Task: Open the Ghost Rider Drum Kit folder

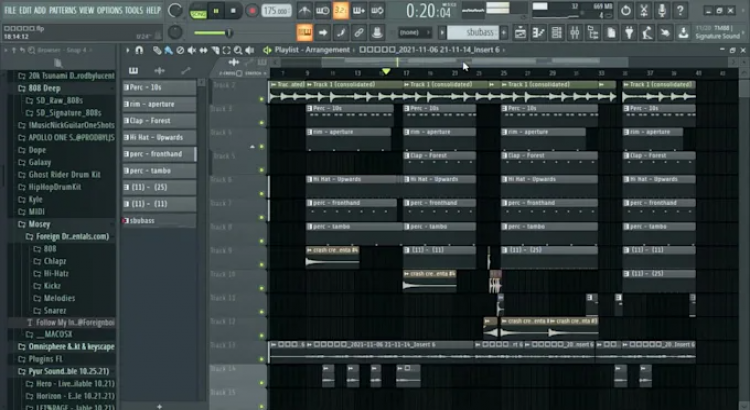Action: pyautogui.click(x=64, y=175)
